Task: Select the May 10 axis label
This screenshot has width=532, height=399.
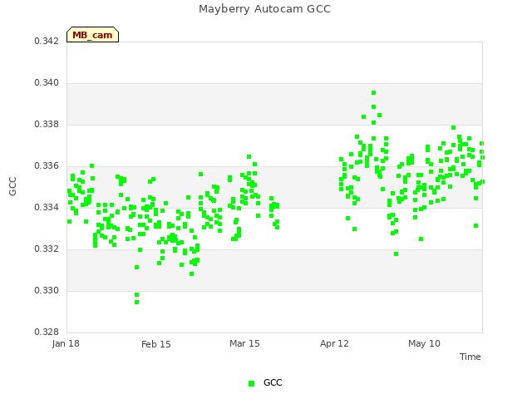Action: pyautogui.click(x=424, y=343)
